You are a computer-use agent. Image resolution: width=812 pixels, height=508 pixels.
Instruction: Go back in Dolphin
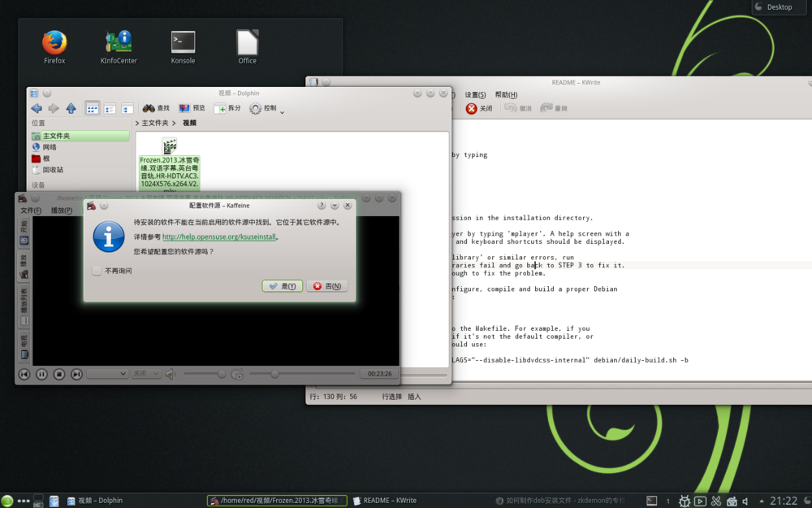[37, 108]
